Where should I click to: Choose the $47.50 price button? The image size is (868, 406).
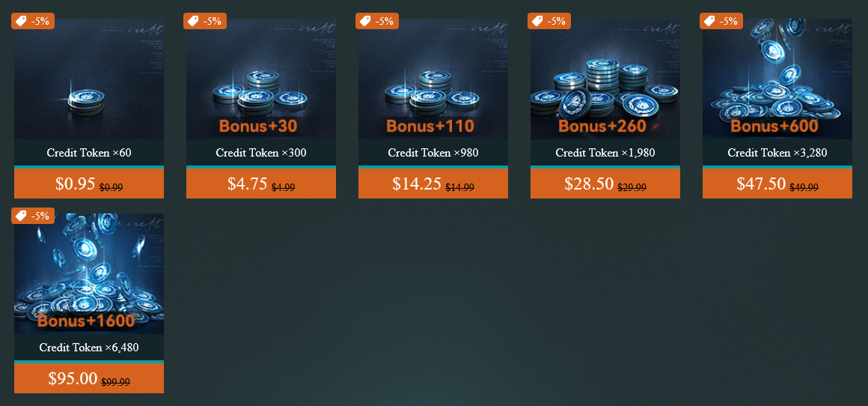pyautogui.click(x=777, y=184)
